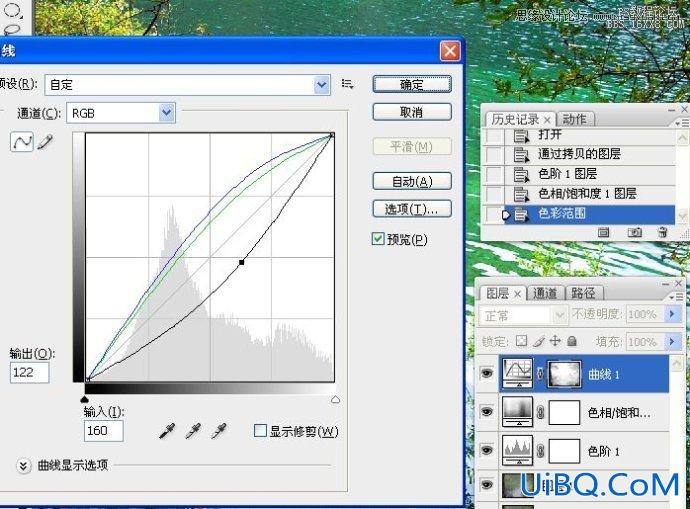The image size is (690, 509).
Task: Select the curve point edit tool
Action: 22,142
